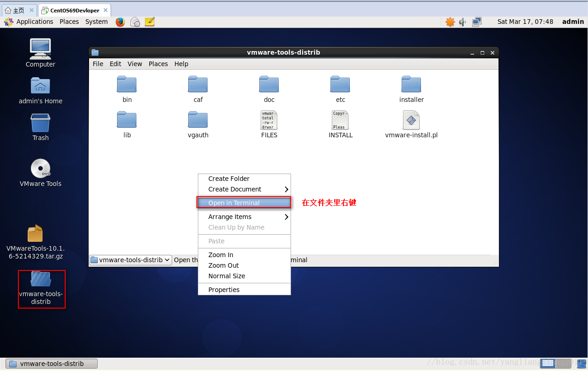This screenshot has height=371, width=588.
Task: Click the volume speaker tray icon
Action: (x=463, y=22)
